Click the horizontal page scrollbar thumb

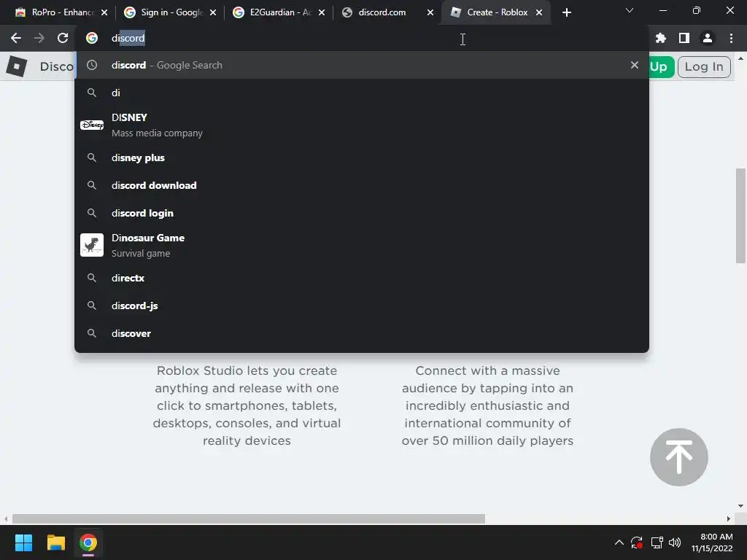coord(248,518)
